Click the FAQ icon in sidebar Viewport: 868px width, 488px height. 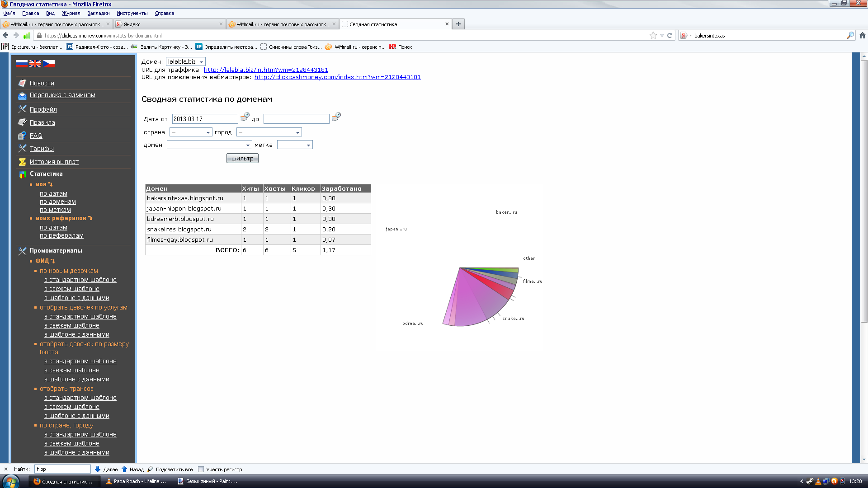(x=22, y=135)
